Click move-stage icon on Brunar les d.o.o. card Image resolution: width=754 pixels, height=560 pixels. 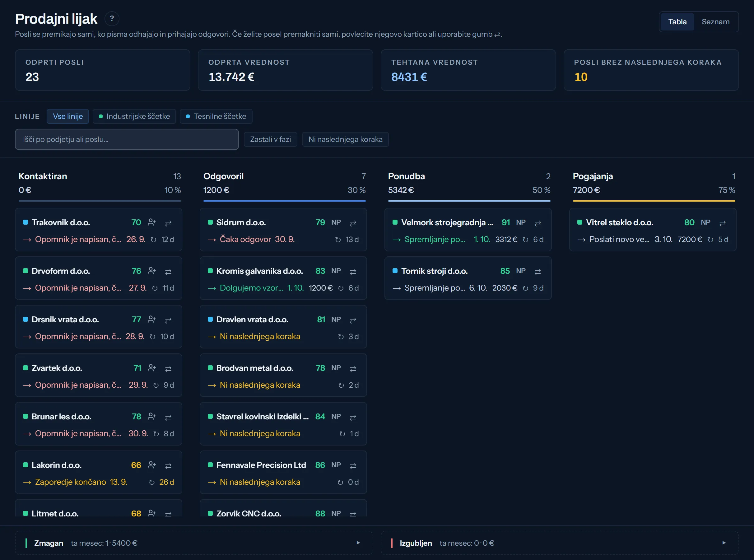168,417
